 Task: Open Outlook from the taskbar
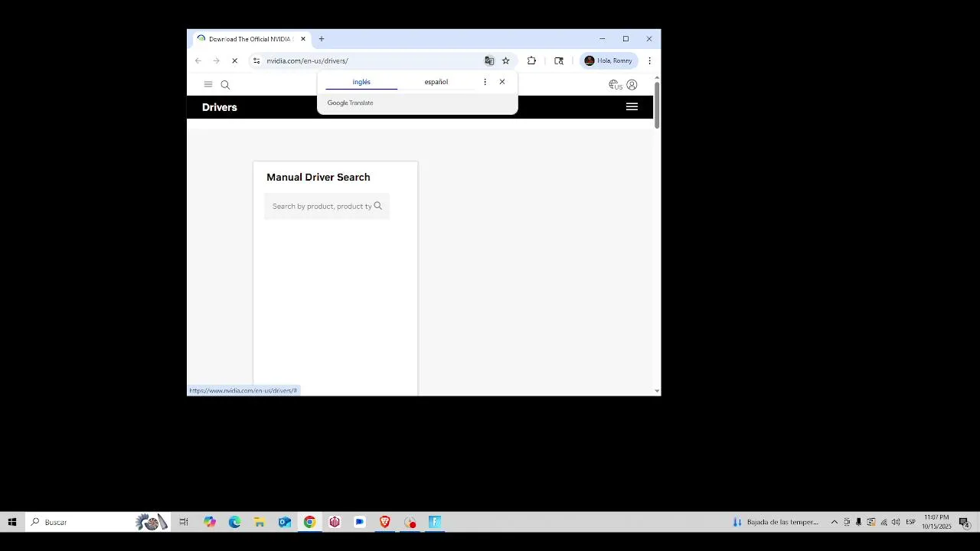click(x=285, y=522)
